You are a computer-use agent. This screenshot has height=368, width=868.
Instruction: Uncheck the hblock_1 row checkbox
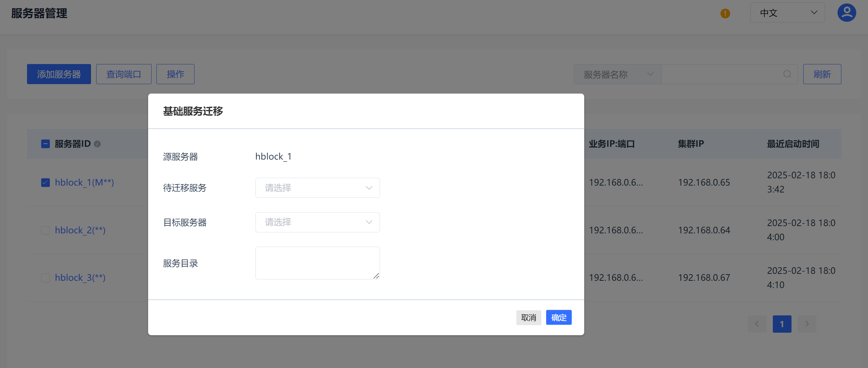[45, 182]
